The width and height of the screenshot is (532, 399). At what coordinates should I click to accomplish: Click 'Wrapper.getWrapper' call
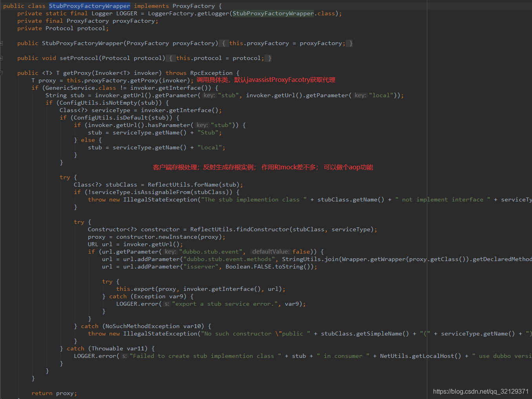[x=373, y=259]
